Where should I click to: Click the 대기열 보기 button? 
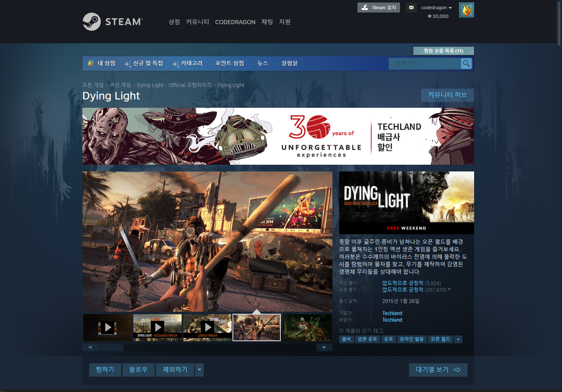pyautogui.click(x=438, y=370)
